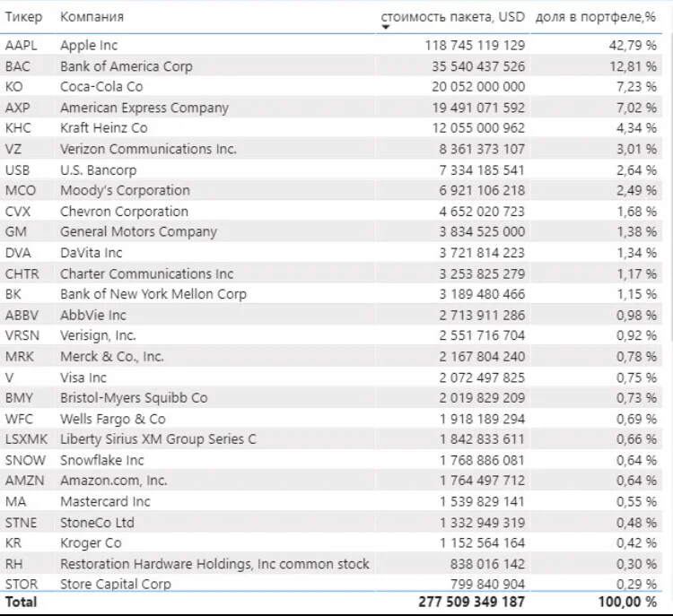Select the USB ticker cell
Image resolution: width=673 pixels, height=616 pixels.
click(x=18, y=169)
